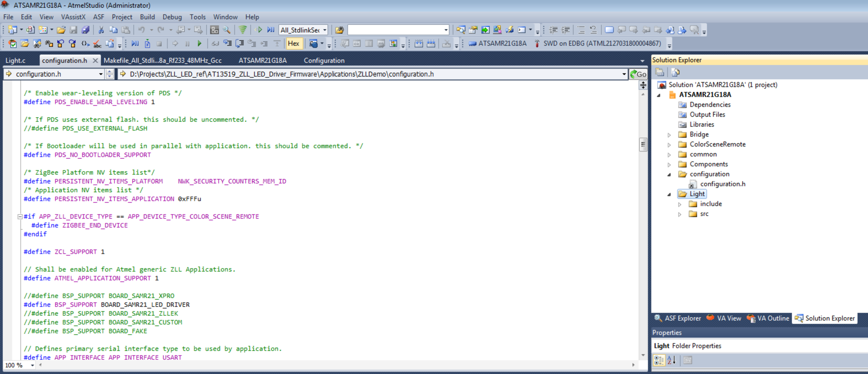This screenshot has height=374, width=868.
Task: Navigate backward in code
Action: 181,30
